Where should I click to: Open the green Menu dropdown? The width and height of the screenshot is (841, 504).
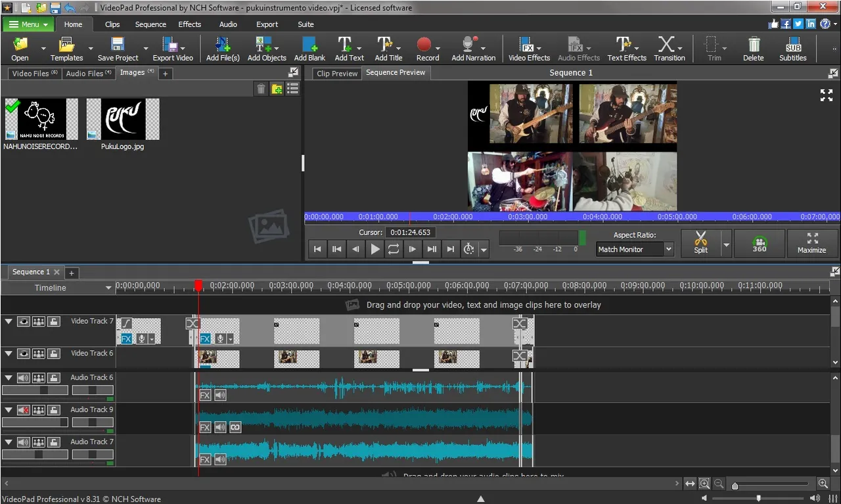coord(28,24)
